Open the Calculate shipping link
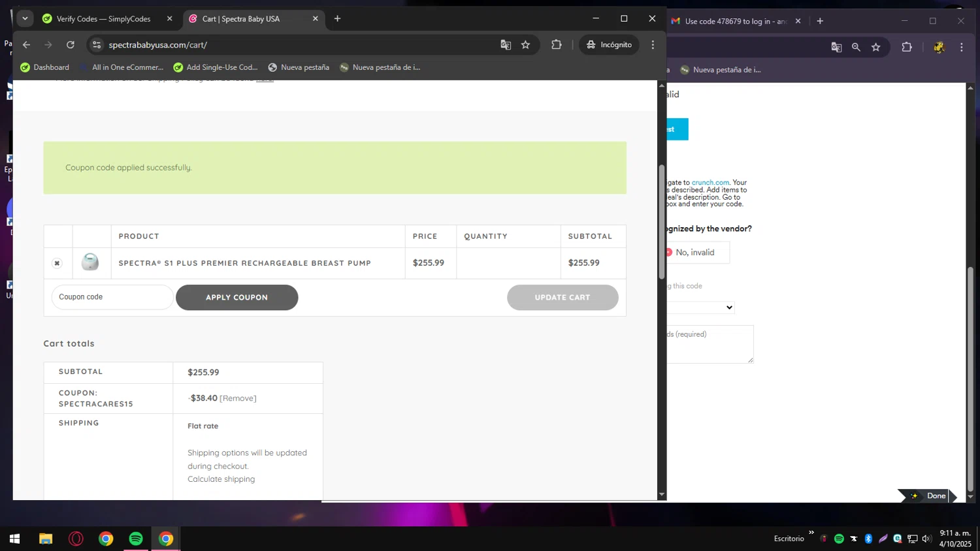Screen dimensions: 980x551 pyautogui.click(x=221, y=479)
